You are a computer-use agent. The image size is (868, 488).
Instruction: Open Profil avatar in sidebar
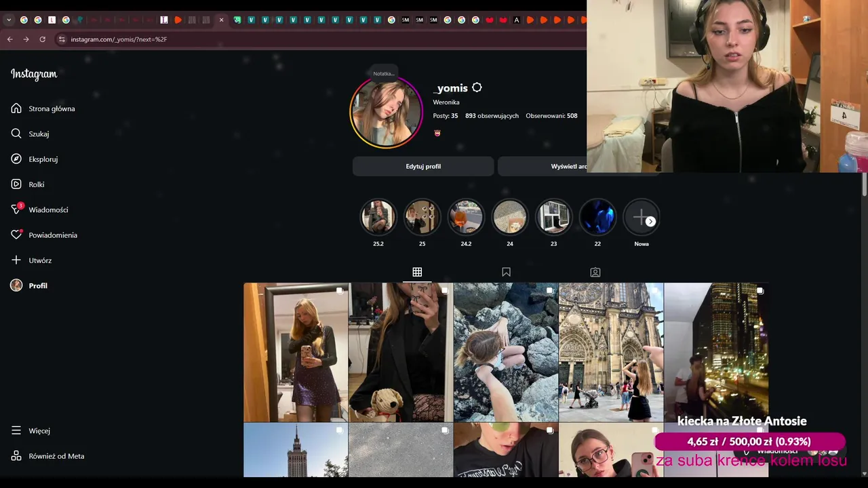coord(16,285)
